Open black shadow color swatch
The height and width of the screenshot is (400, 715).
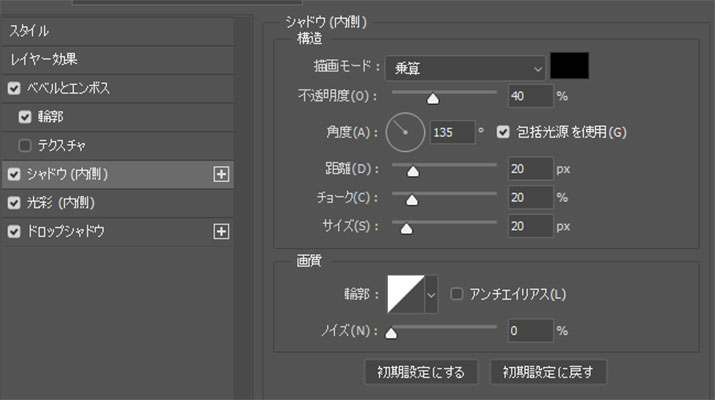click(x=569, y=66)
